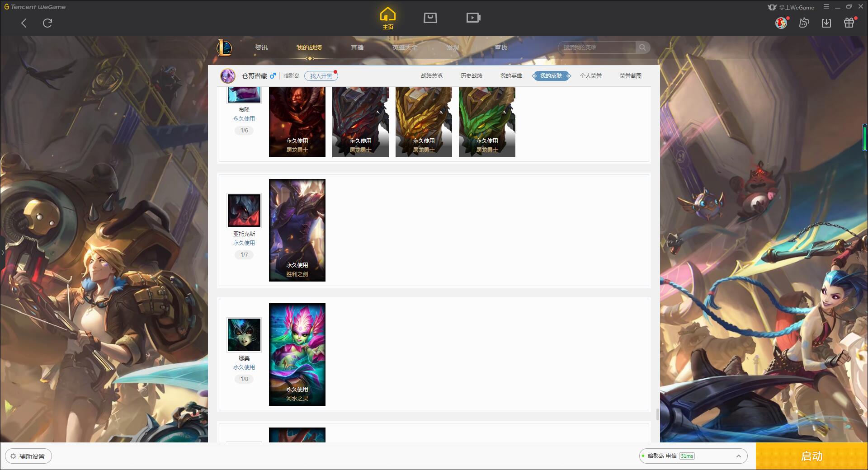This screenshot has width=868, height=470.
Task: Click the inner page scrollbar thumb
Action: [x=657, y=414]
